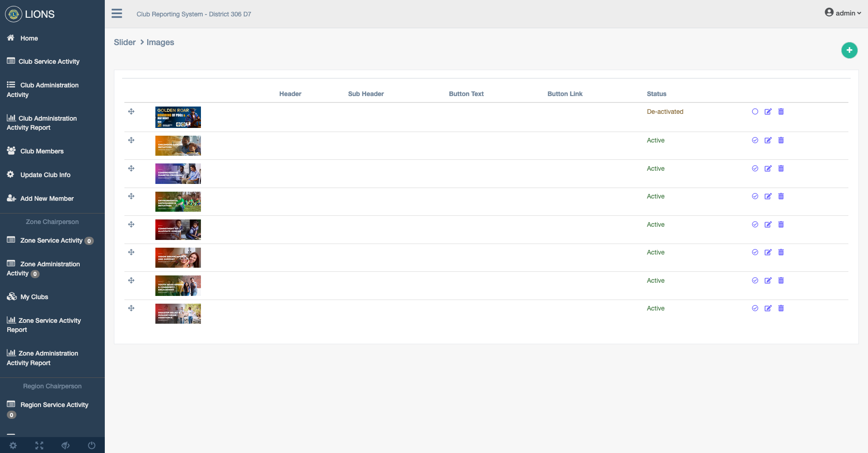Click the Slider breadcrumb link
Screen dimensions: 868x453
click(x=124, y=42)
